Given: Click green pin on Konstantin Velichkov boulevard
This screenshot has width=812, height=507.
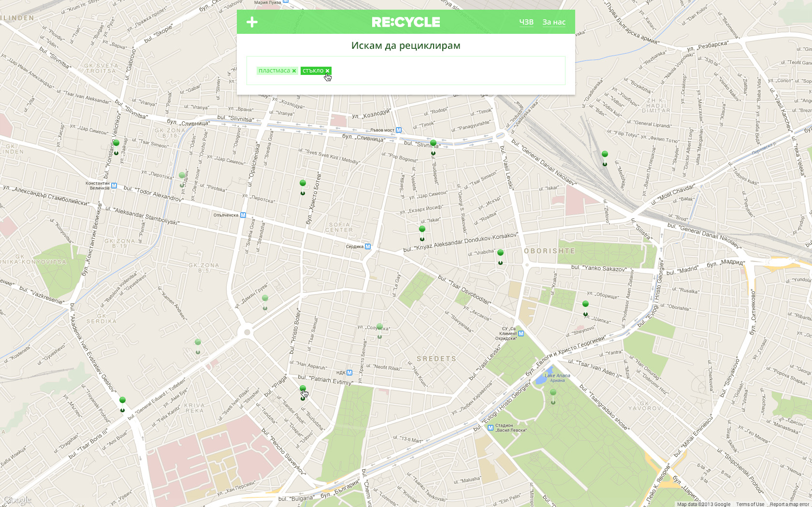Looking at the screenshot, I should [x=116, y=144].
